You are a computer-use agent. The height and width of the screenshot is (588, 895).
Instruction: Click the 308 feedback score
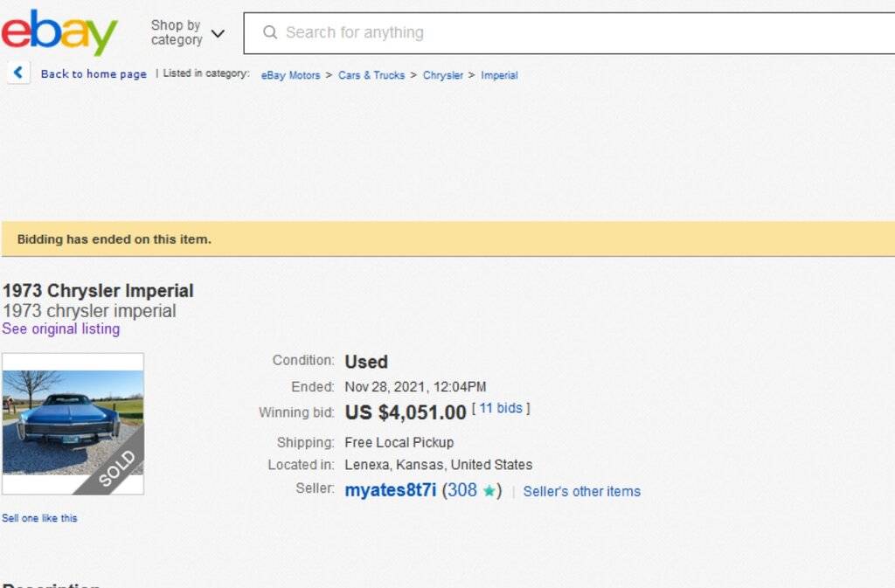tap(462, 490)
